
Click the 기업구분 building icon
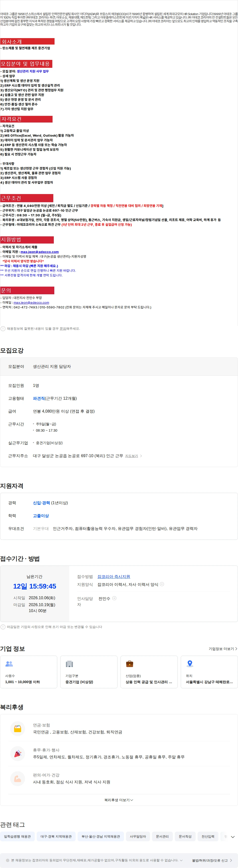[x=70, y=664]
